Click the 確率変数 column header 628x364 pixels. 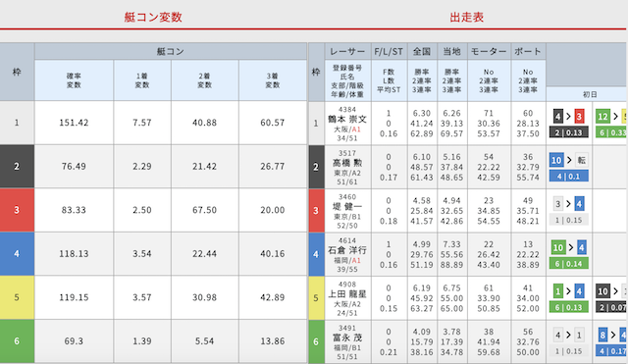(74, 80)
